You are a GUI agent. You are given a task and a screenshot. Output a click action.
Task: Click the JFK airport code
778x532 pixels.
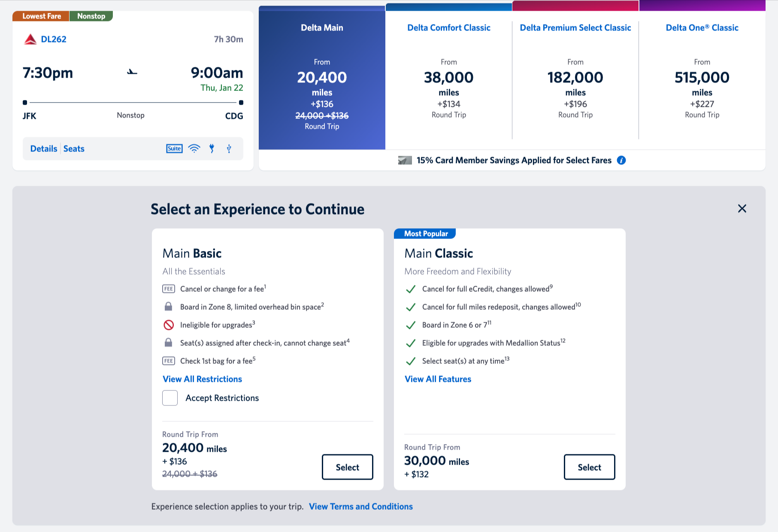(x=30, y=116)
